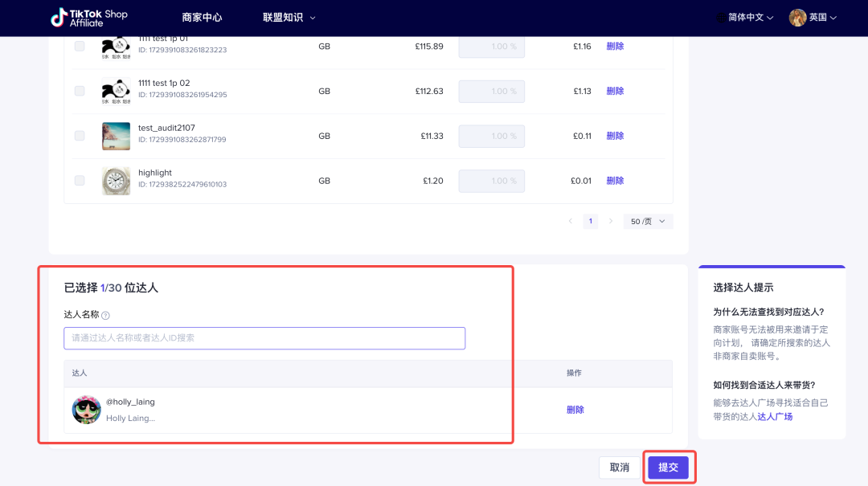
Task: Click the TikTok Shop Affiliate logo
Action: [x=89, y=18]
